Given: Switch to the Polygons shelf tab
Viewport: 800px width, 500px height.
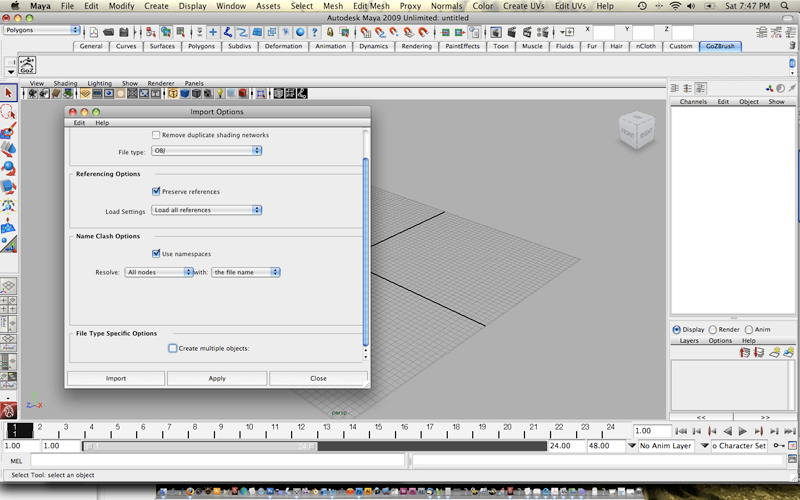Looking at the screenshot, I should pos(202,46).
